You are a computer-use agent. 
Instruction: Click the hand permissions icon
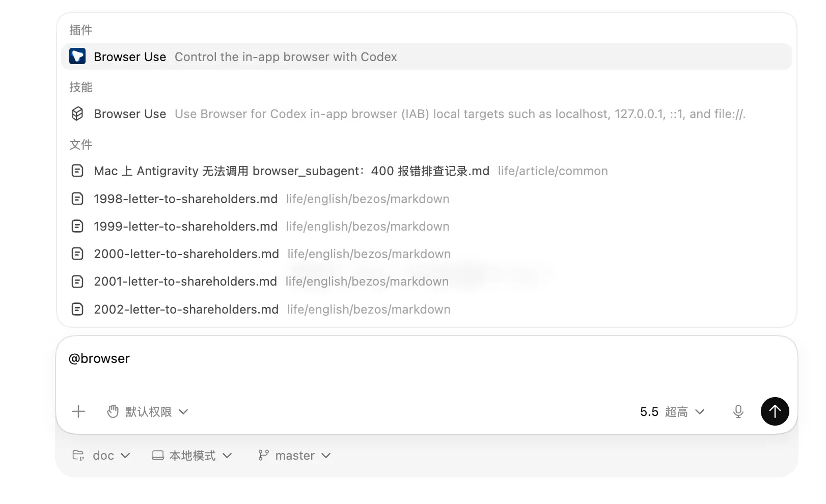coord(113,411)
